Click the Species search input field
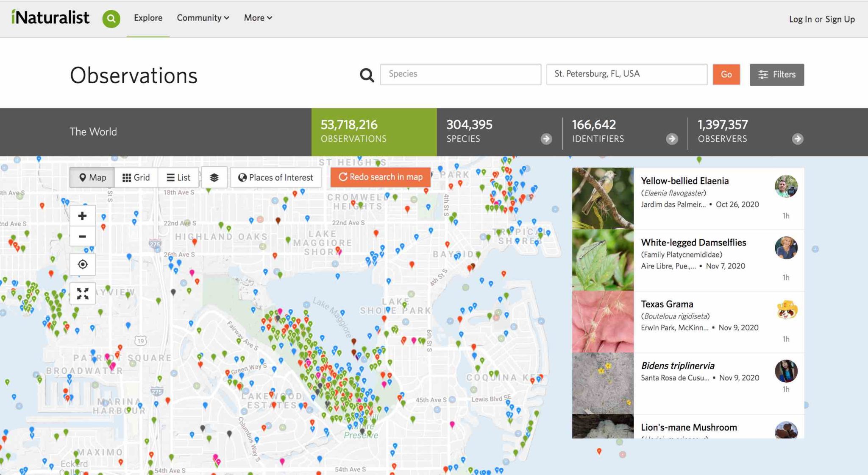This screenshot has height=475, width=868. coord(461,74)
